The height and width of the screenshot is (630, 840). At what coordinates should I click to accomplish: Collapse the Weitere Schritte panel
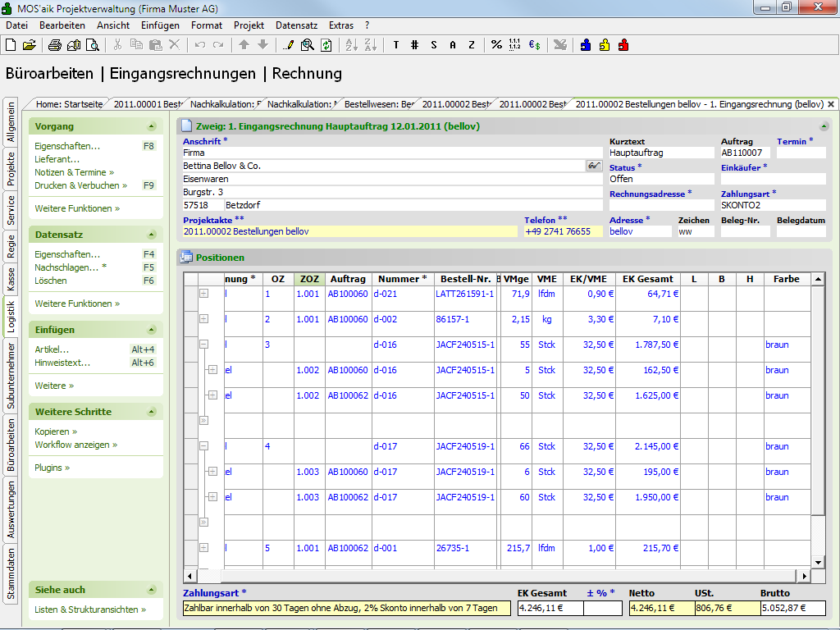[151, 412]
